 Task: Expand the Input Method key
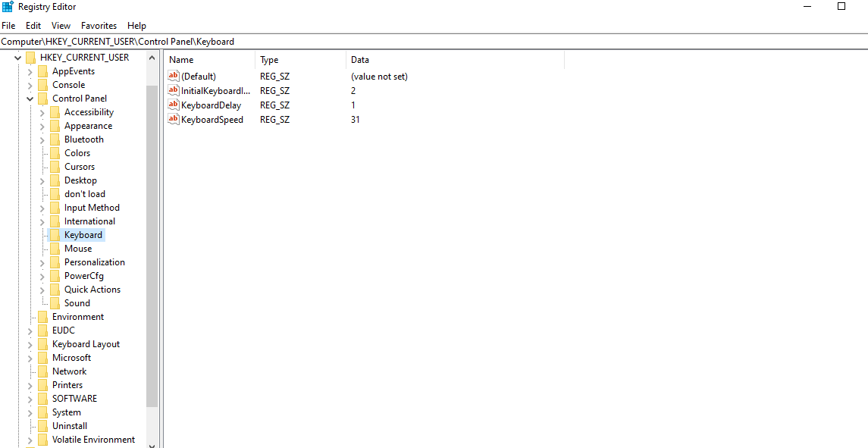tap(42, 208)
